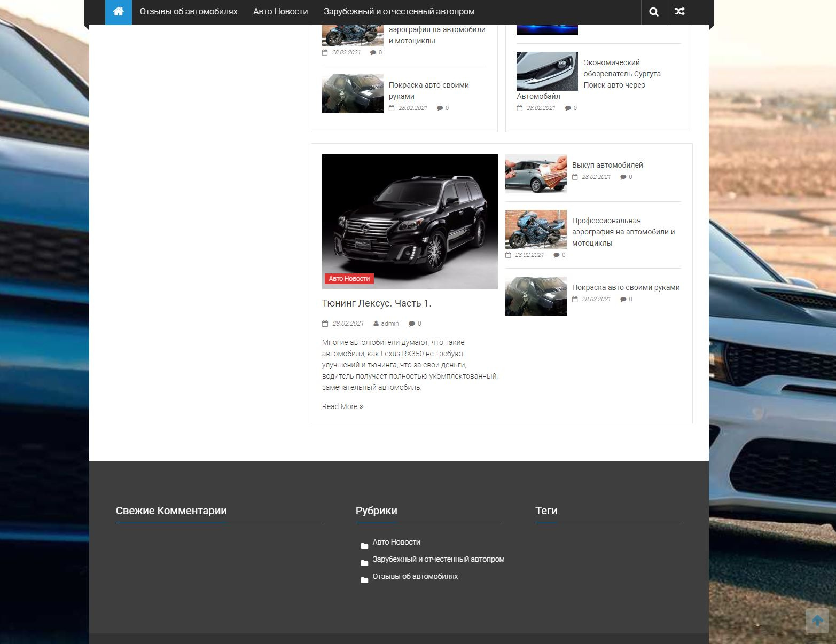Click Экономический обозреватель Сургута car thumbnail

coord(547,71)
